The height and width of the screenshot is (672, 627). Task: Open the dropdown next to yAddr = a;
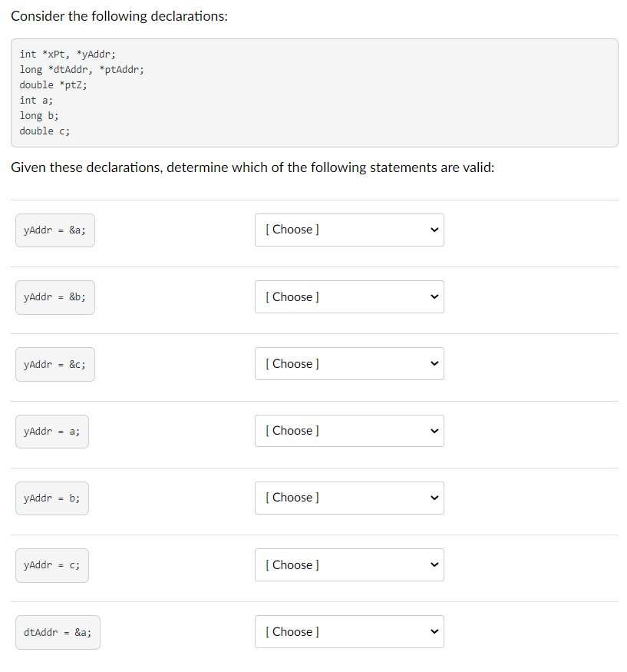click(x=349, y=431)
